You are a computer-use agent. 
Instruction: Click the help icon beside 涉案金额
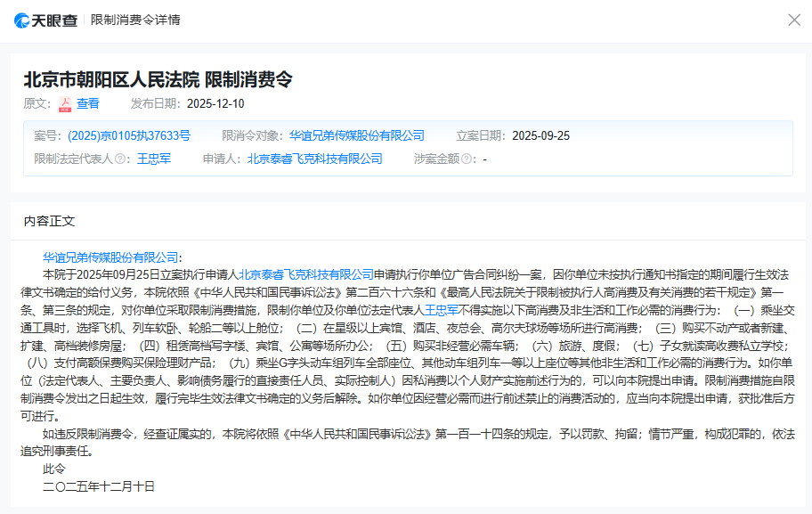pyautogui.click(x=466, y=159)
